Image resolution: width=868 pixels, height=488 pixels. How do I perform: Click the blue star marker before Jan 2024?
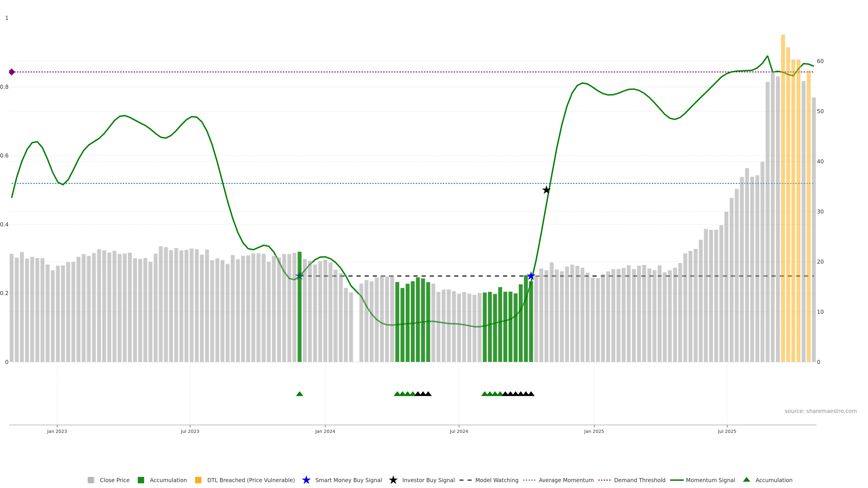pyautogui.click(x=300, y=276)
